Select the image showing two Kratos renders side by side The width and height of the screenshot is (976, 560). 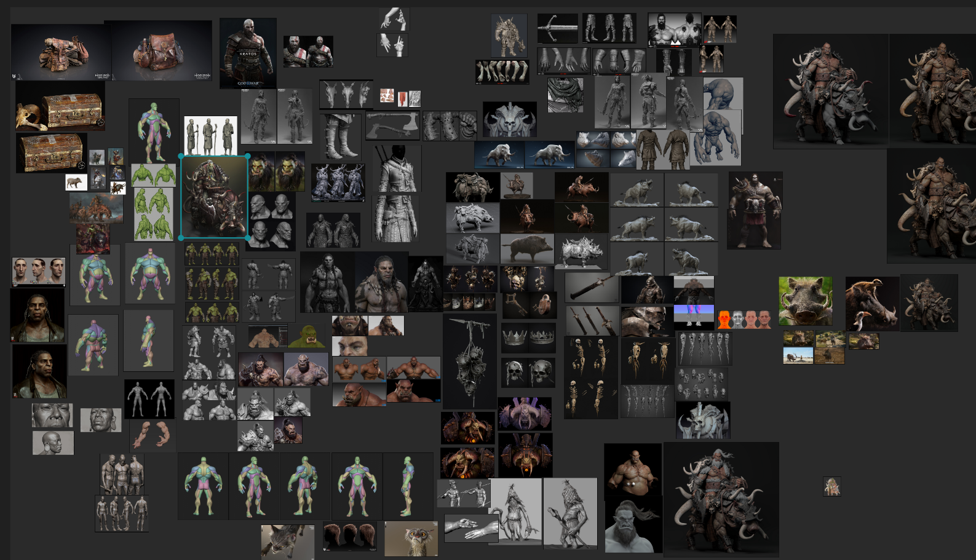tap(308, 52)
